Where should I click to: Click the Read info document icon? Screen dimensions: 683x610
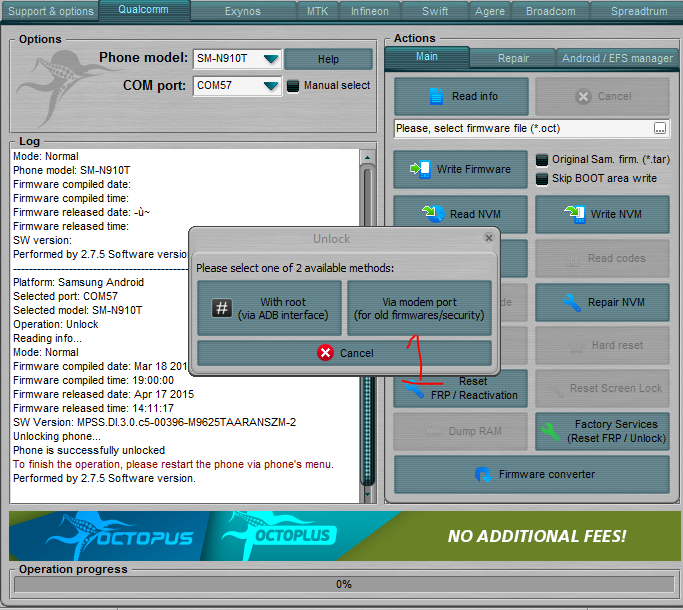pyautogui.click(x=436, y=96)
